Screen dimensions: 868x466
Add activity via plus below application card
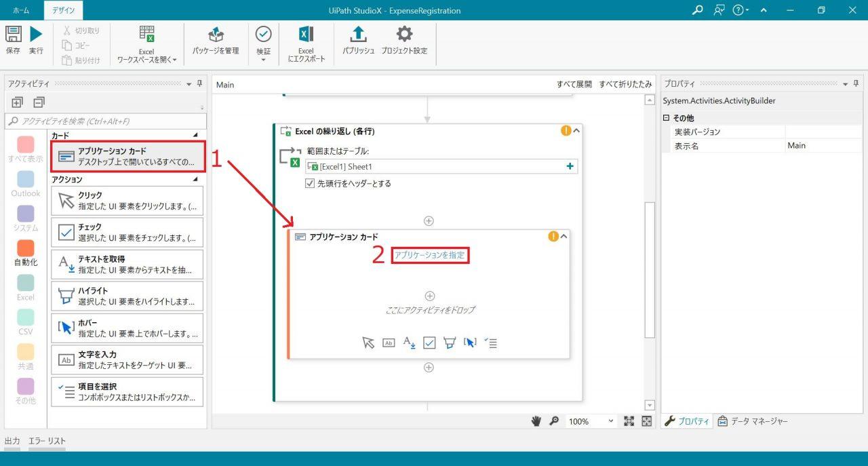click(x=429, y=368)
